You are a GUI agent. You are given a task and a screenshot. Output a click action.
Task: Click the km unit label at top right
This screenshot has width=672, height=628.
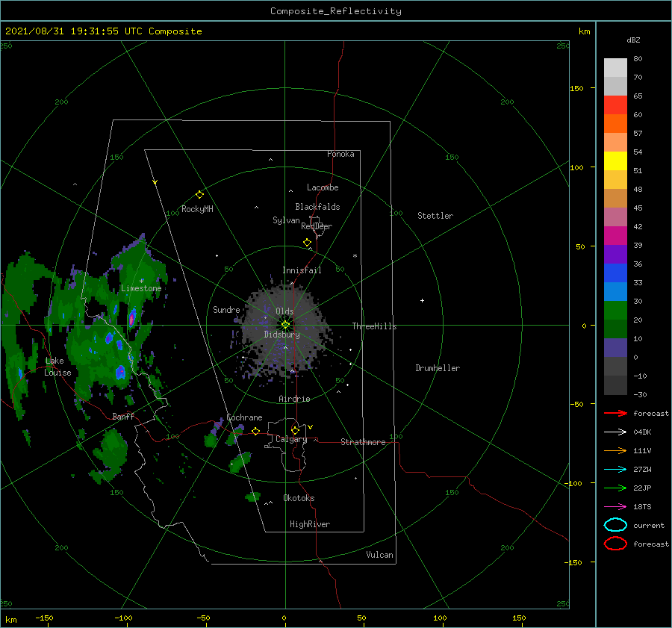584,31
